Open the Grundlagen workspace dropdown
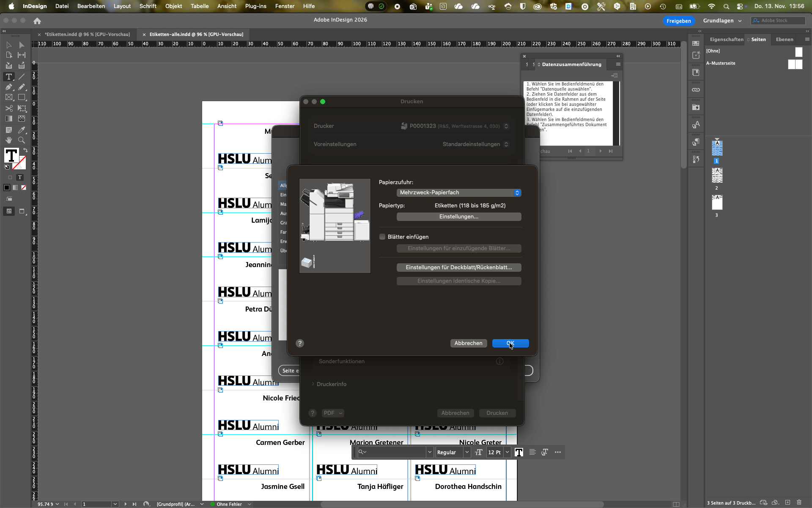 point(722,21)
